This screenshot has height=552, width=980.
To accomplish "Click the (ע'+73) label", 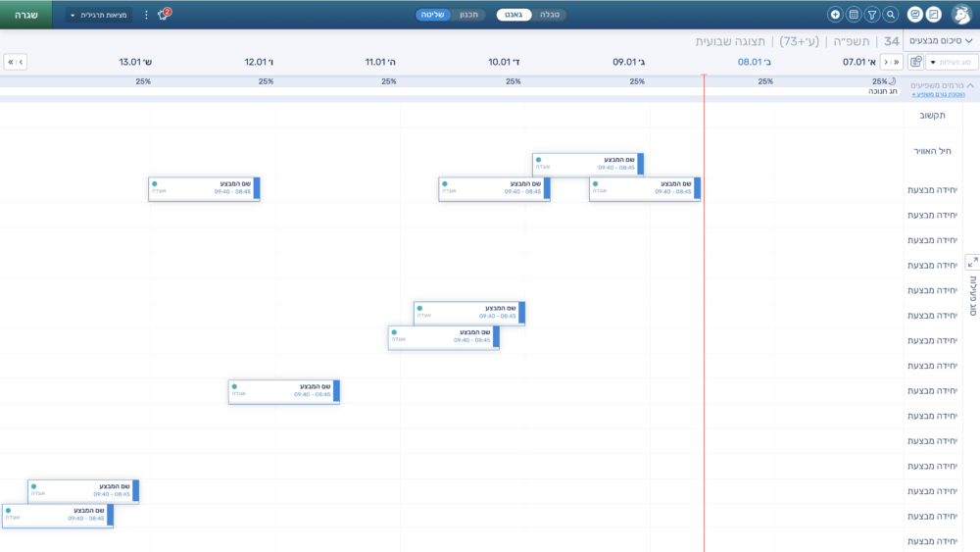I will click(x=800, y=41).
